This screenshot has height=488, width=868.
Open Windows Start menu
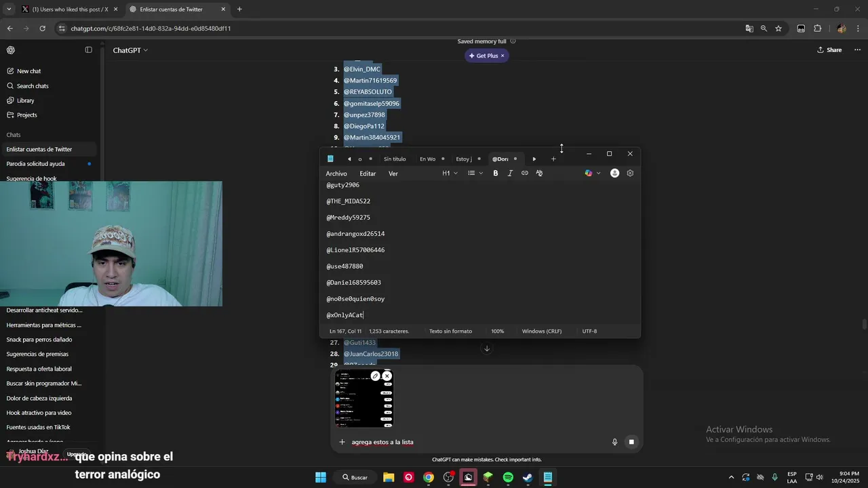321,477
